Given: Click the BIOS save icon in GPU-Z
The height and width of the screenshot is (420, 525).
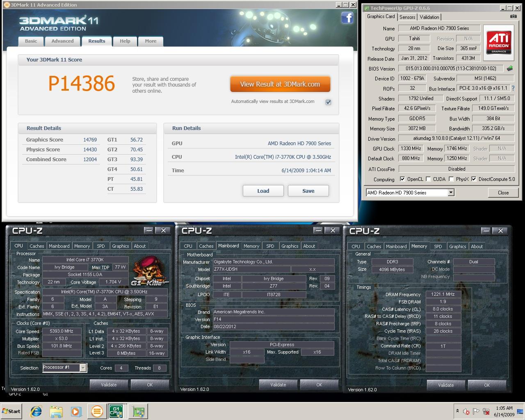Looking at the screenshot, I should click(510, 68).
